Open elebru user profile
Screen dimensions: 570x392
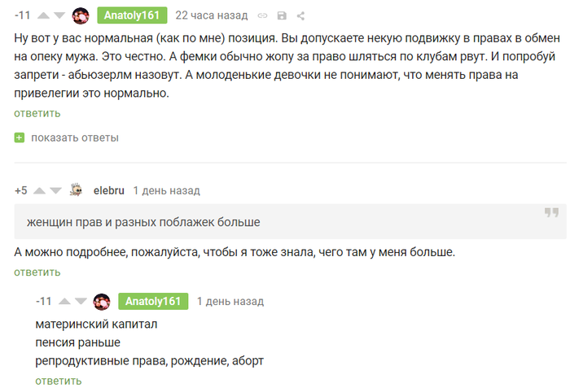click(x=108, y=190)
